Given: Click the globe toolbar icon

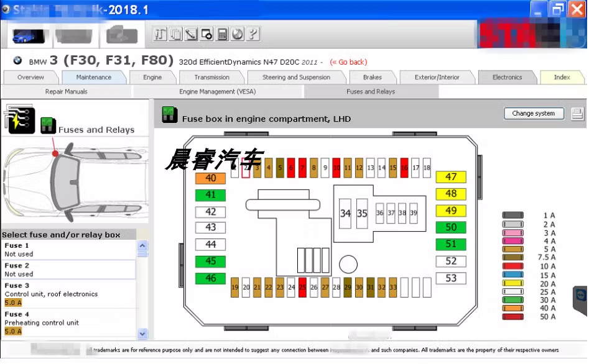Looking at the screenshot, I should click(x=238, y=34).
